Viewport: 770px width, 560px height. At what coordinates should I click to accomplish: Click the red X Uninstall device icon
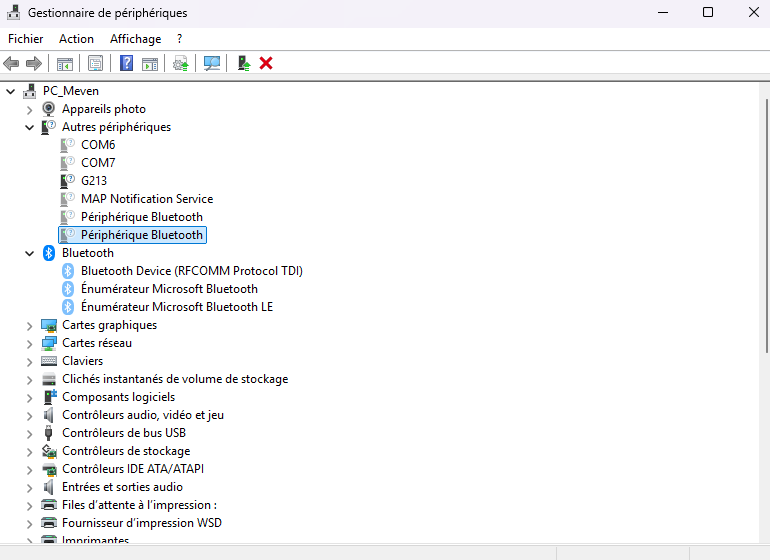[x=266, y=63]
